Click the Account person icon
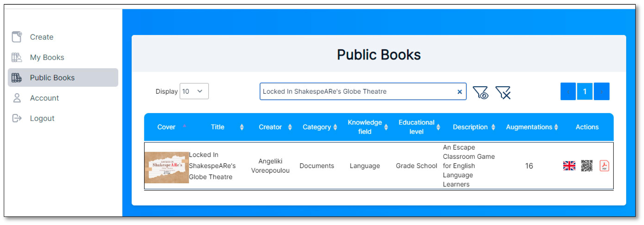Viewport: 644px width, 225px height. click(17, 98)
